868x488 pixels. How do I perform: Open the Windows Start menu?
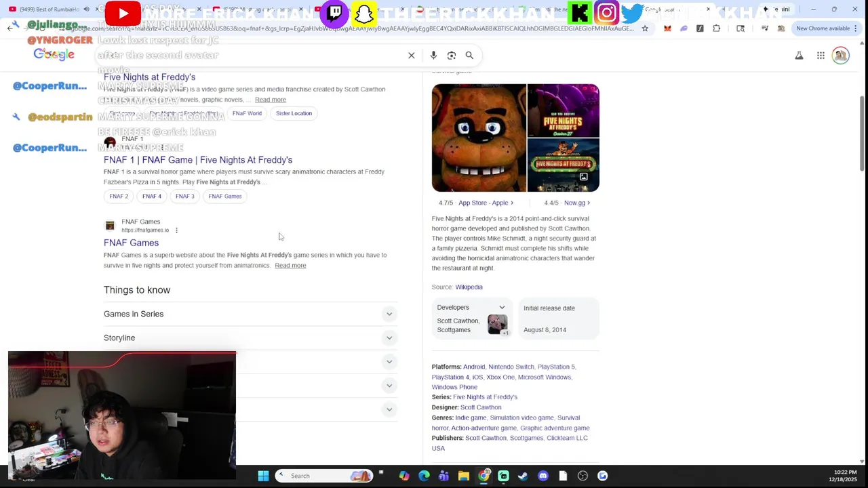(263, 476)
